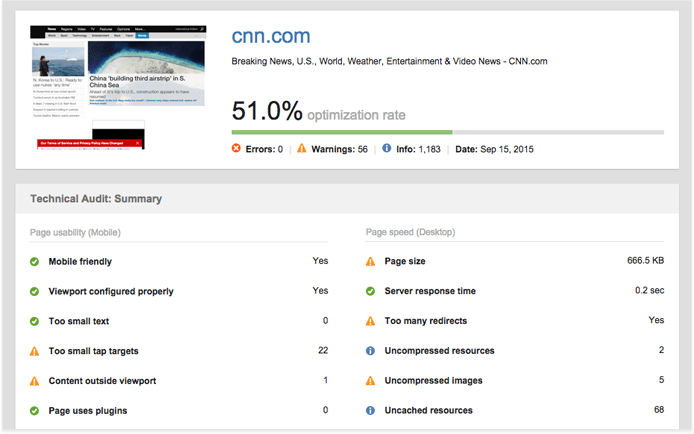Image resolution: width=694 pixels, height=434 pixels.
Task: Click warning icon beside Too many redirects
Action: [370, 321]
